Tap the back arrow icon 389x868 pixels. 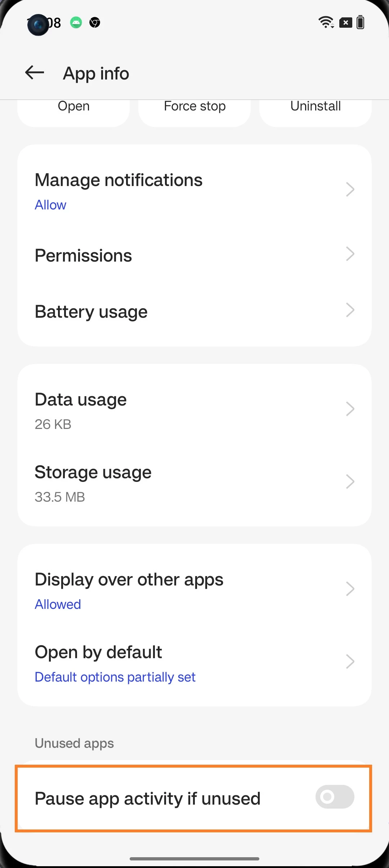[35, 73]
